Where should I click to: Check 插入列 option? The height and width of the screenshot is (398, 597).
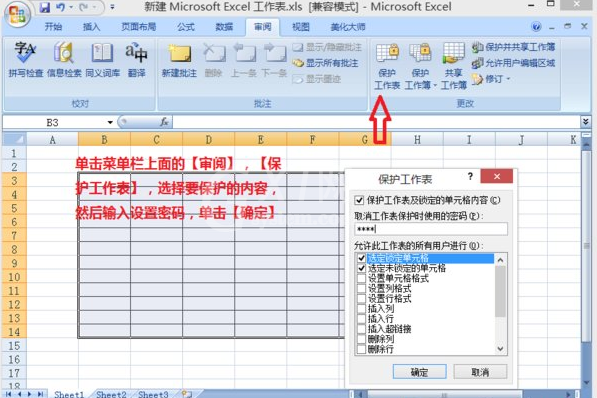[x=361, y=308]
